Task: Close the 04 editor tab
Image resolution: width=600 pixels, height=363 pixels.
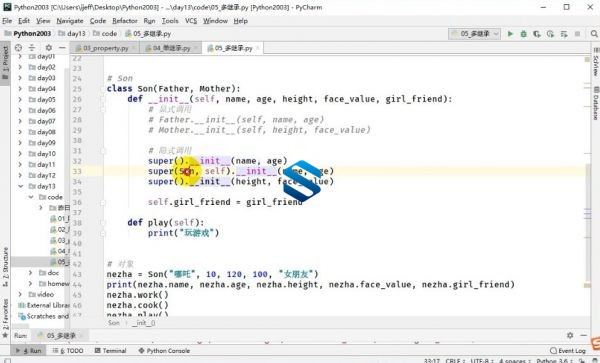Action: pyautogui.click(x=196, y=48)
